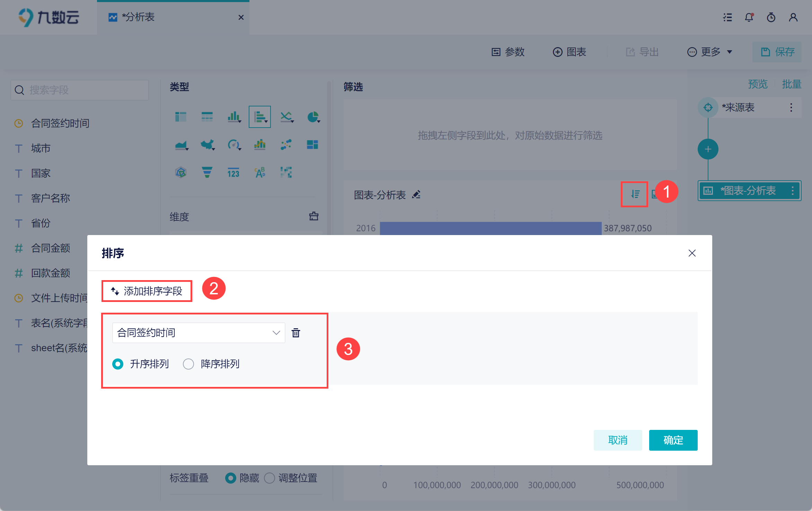Click the sort icon above chart
This screenshot has height=511, width=812.
point(635,194)
